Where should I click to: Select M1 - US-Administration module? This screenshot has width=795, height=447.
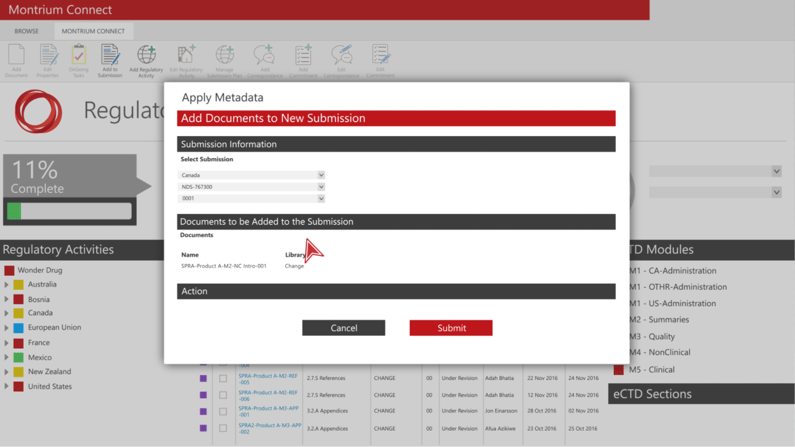[673, 304]
